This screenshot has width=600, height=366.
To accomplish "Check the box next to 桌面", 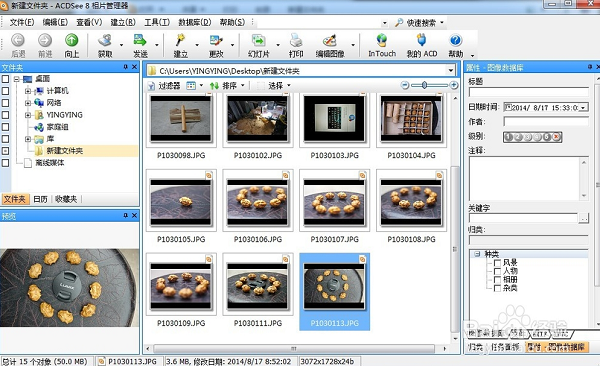I will (5, 79).
